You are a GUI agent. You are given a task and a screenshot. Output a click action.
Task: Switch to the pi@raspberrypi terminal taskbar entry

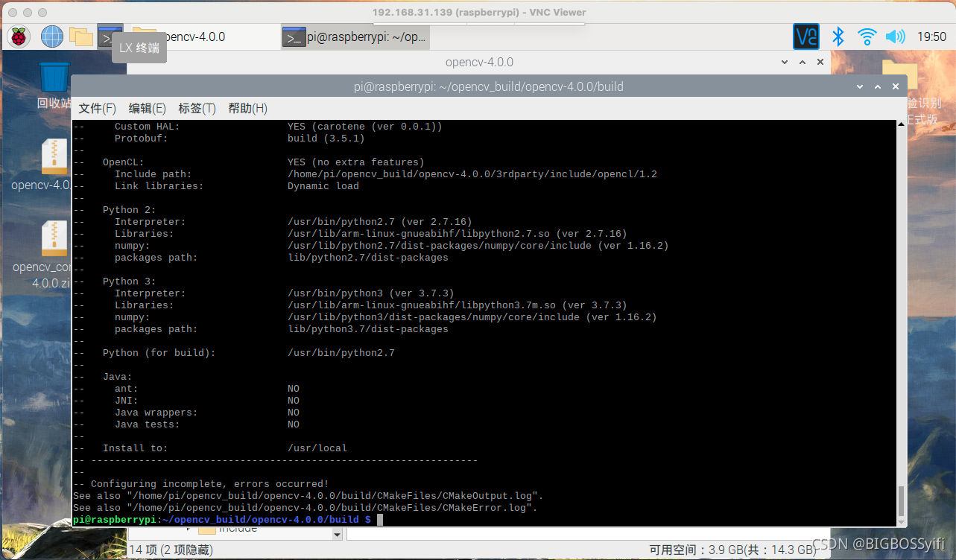(x=355, y=36)
